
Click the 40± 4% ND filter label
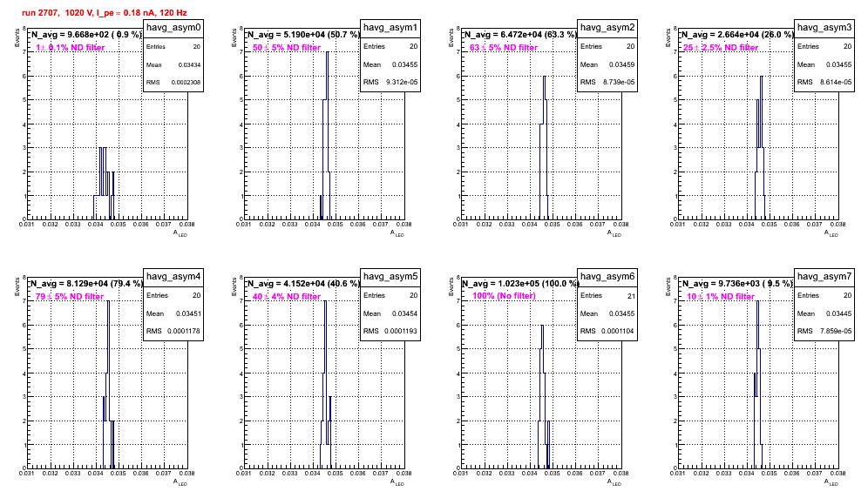click(x=287, y=297)
